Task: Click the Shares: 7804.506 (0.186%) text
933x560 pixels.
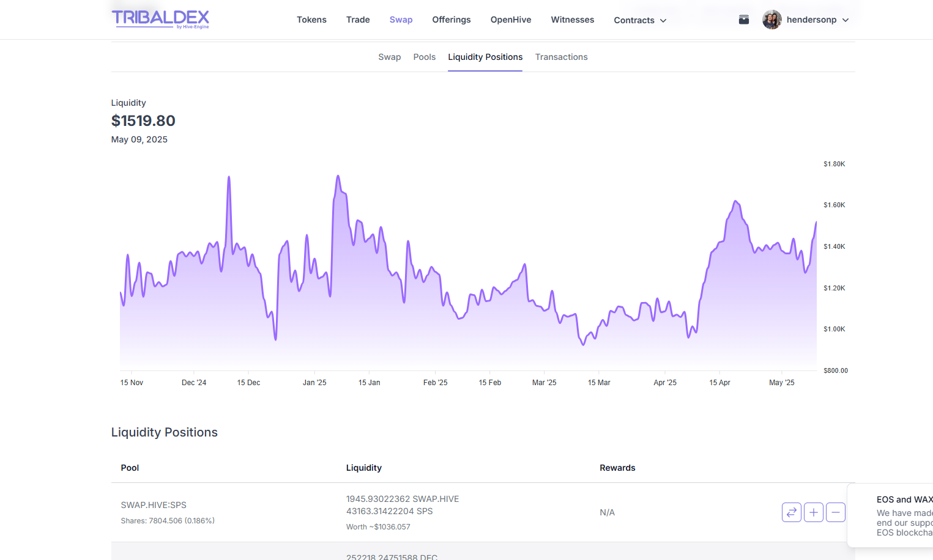Action: point(168,521)
